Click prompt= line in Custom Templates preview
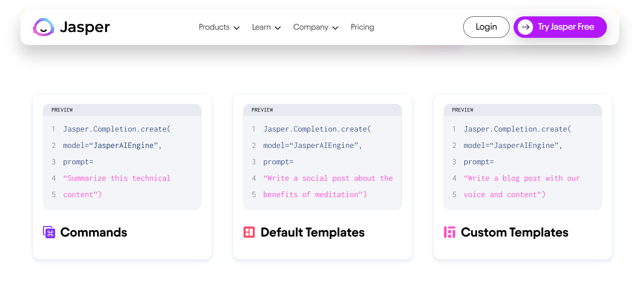This screenshot has width=644, height=302. tap(479, 162)
